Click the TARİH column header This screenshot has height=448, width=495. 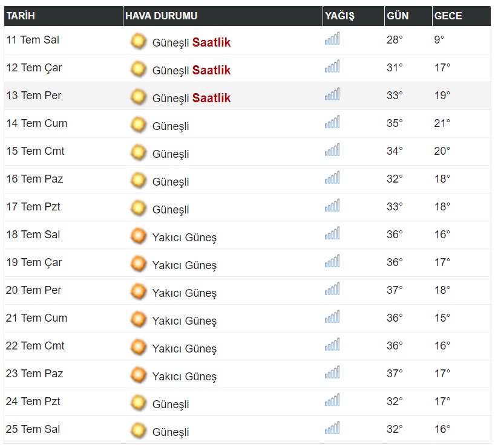coord(64,16)
